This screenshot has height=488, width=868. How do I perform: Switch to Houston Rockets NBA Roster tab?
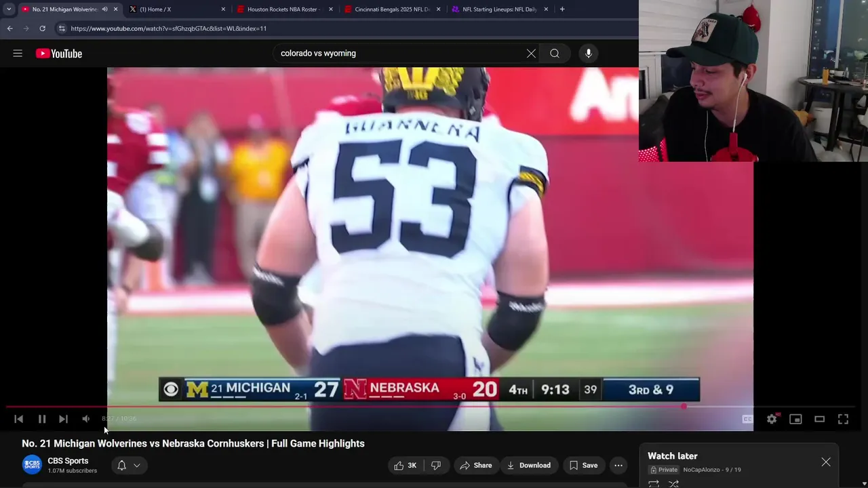[283, 9]
